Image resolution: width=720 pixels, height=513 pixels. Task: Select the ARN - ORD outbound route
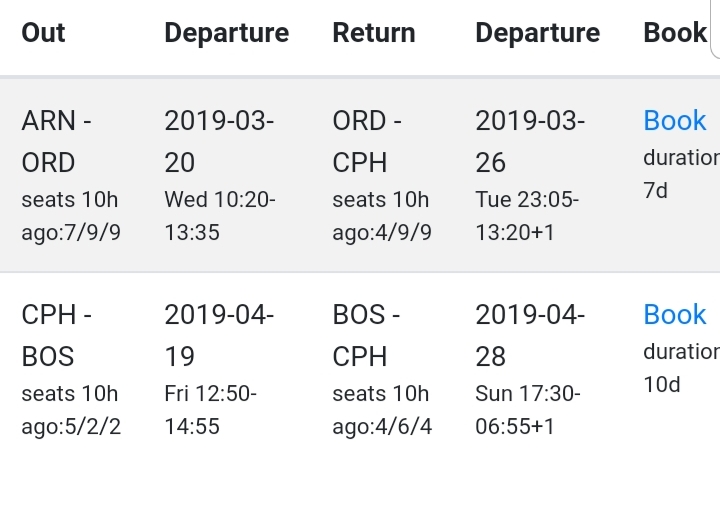(56, 141)
